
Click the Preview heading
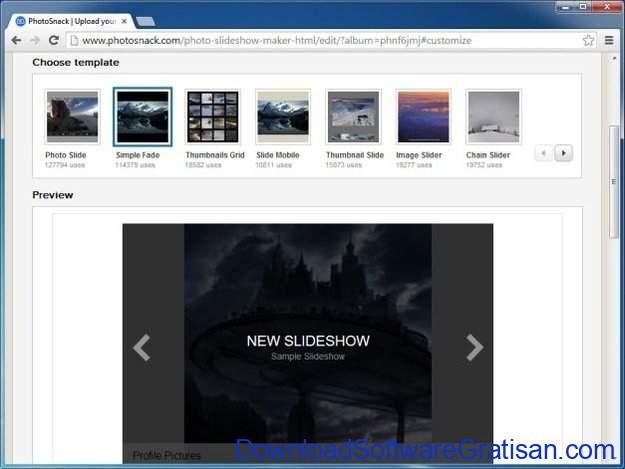(53, 195)
